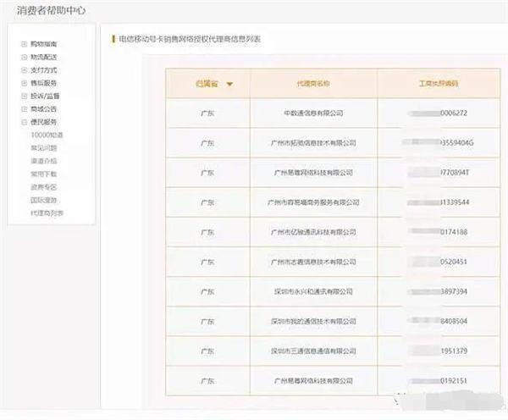Screen dimensions: 508x420
Task: Select the 深圳市三通信息通信有限公司 cell
Action: (x=313, y=351)
